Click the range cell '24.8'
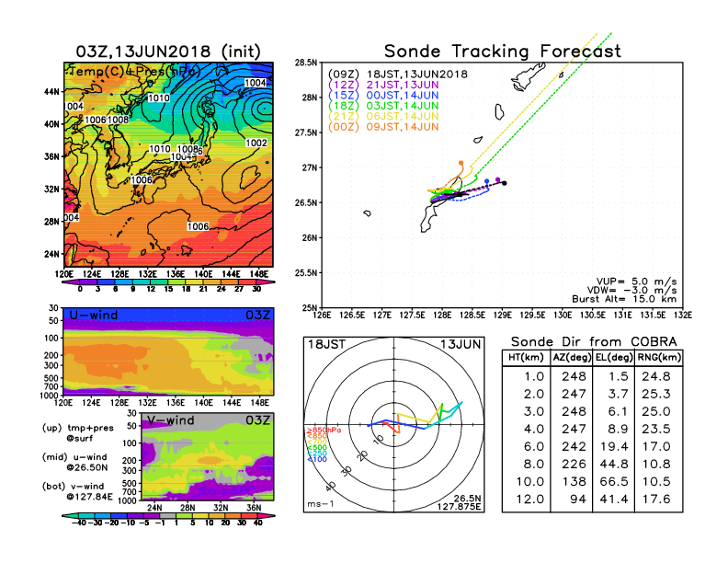Image resolution: width=728 pixels, height=563 pixels. coord(656,376)
